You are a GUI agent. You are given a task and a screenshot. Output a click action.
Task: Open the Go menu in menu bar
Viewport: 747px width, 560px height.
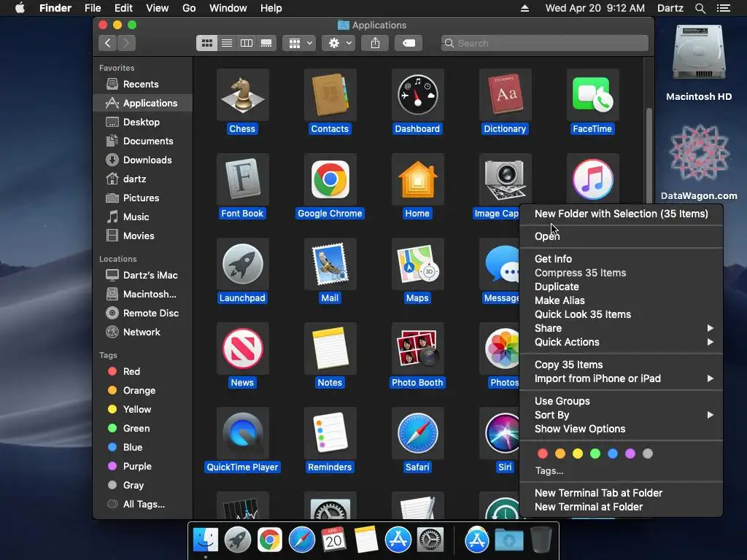pos(189,8)
